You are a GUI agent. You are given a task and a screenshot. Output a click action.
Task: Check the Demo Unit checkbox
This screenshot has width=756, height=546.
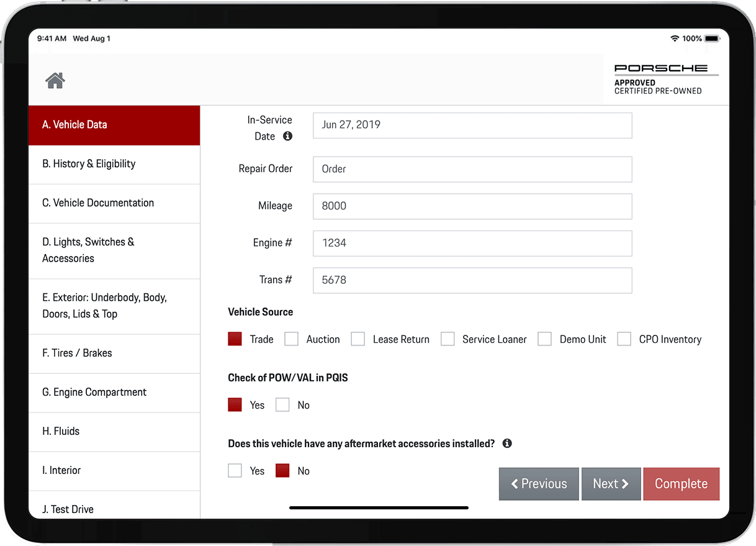point(544,339)
